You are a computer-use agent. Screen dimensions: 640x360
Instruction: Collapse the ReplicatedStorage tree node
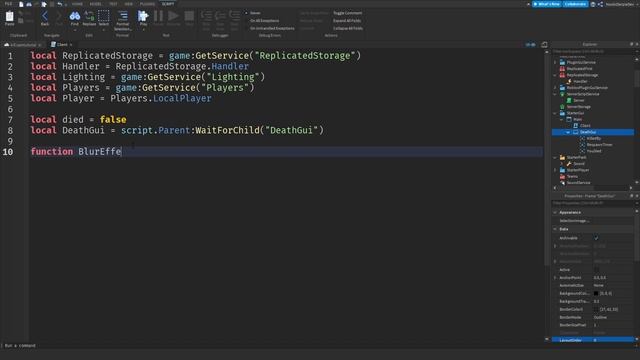click(555, 75)
